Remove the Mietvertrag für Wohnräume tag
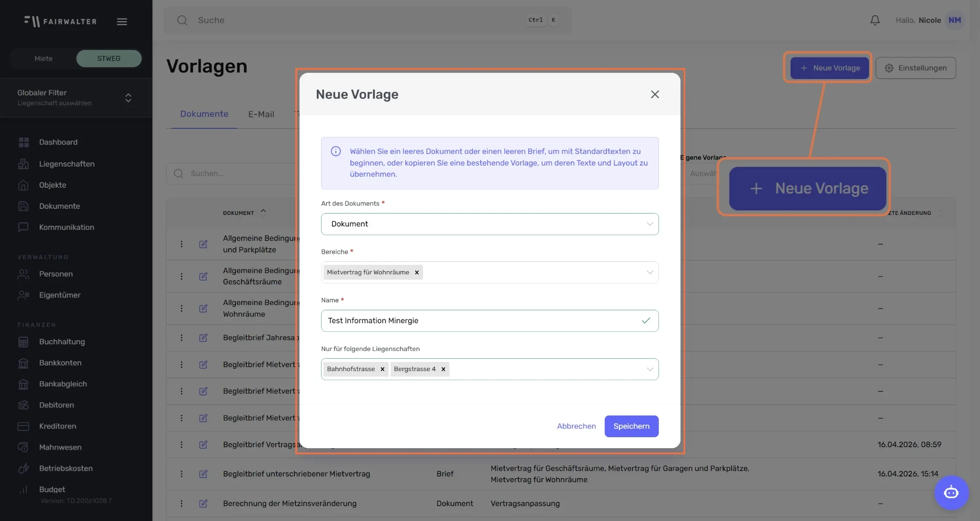 pos(417,272)
